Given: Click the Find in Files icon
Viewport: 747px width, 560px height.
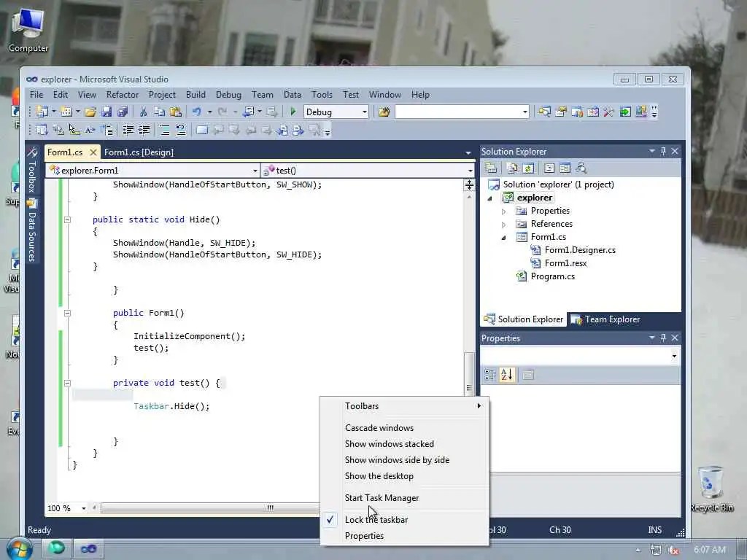Looking at the screenshot, I should pos(384,112).
